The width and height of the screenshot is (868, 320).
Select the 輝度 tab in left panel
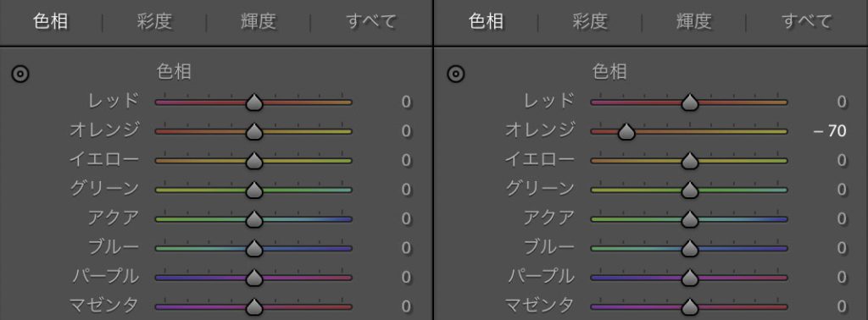point(258,21)
